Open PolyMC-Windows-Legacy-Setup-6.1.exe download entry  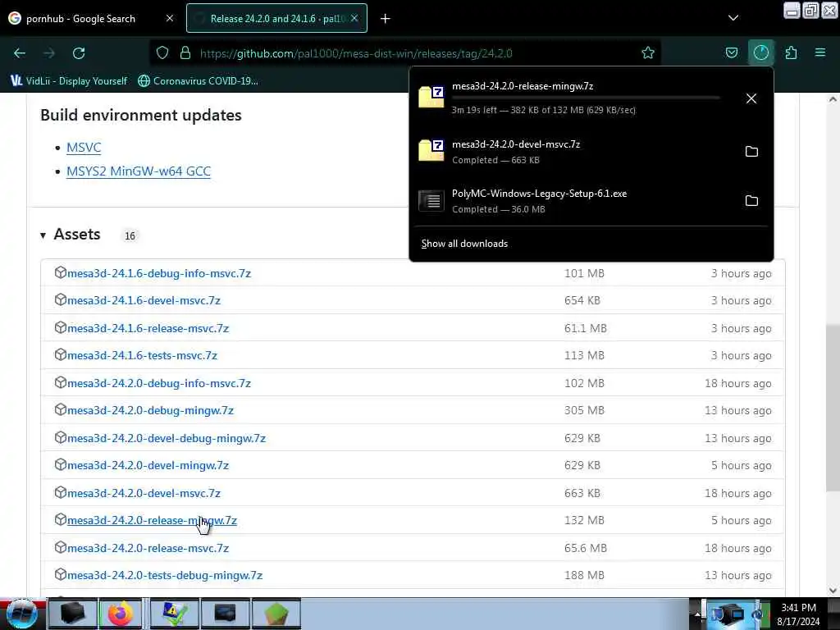coord(575,201)
